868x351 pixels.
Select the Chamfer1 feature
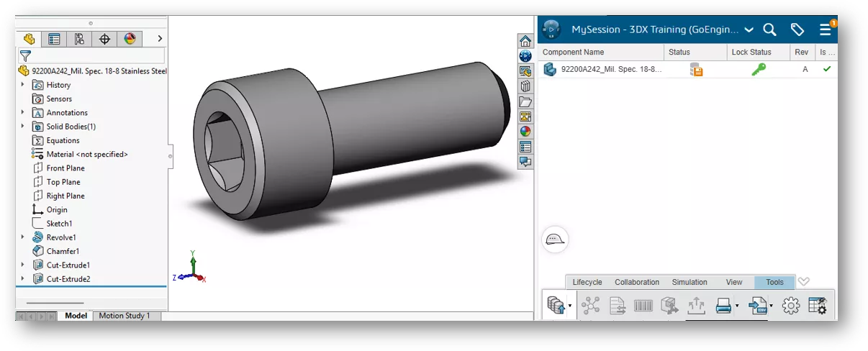[63, 251]
